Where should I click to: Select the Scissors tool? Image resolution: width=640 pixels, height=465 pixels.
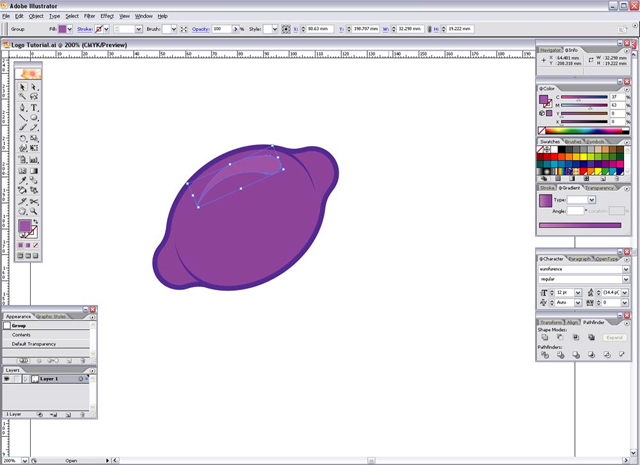coord(34,202)
